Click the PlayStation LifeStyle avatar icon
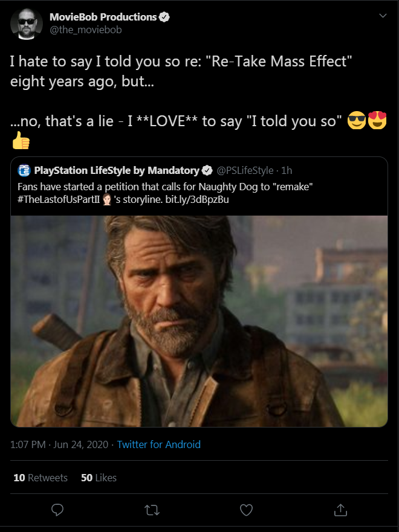Viewport: 399px width, 532px height. coord(24,170)
